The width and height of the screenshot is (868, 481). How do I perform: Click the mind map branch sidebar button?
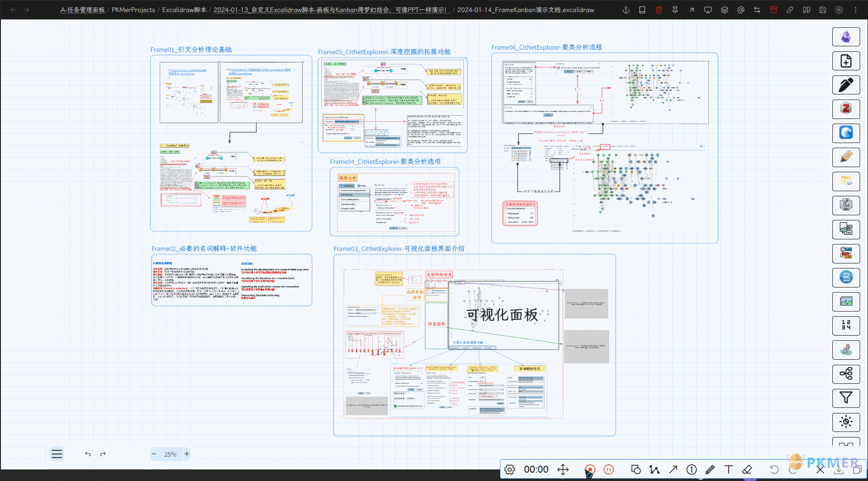click(x=846, y=374)
